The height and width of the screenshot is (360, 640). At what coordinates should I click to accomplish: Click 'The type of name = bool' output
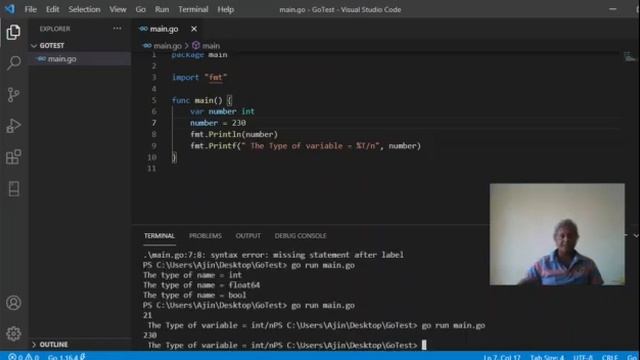[195, 295]
